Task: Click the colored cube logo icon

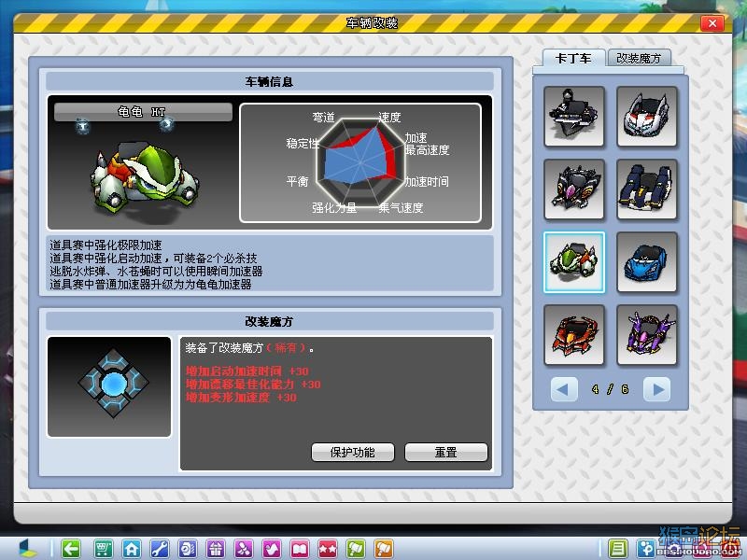Action: click(x=28, y=549)
